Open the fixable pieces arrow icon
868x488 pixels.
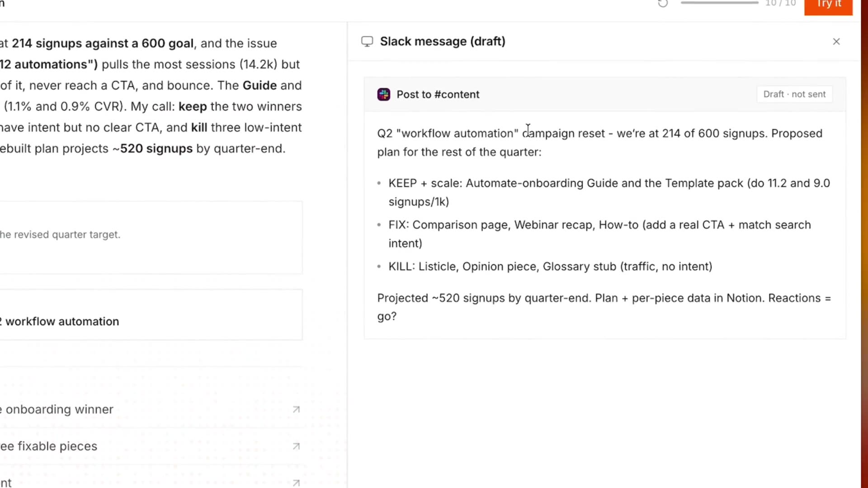296,446
